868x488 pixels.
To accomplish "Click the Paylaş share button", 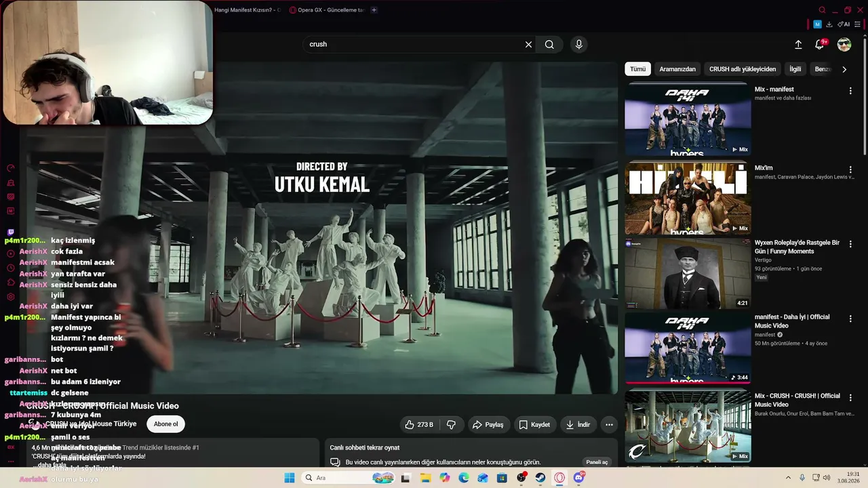I will [488, 425].
